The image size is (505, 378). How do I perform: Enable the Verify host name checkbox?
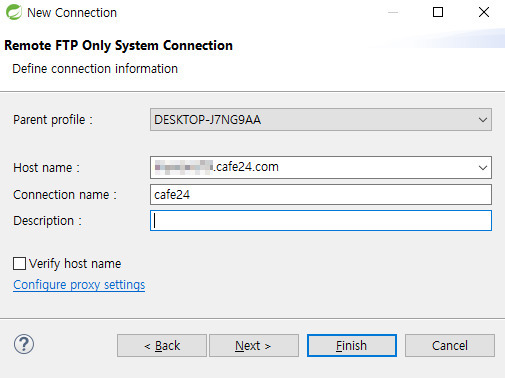click(x=19, y=263)
